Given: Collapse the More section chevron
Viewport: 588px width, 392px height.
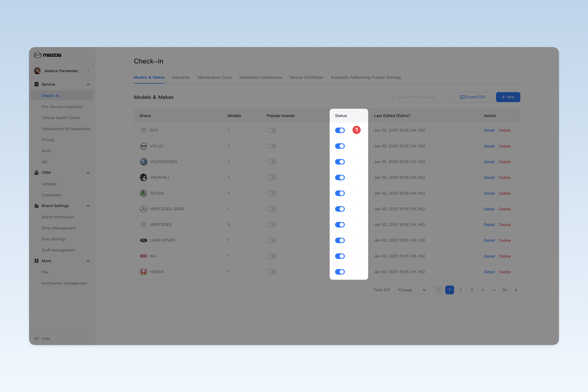Looking at the screenshot, I should (88, 261).
